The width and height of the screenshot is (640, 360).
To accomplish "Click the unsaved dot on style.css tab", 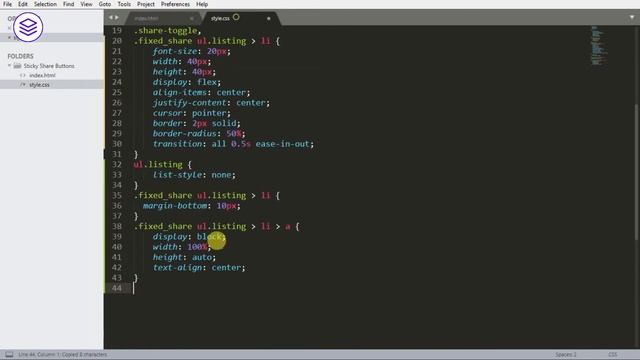I will pos(268,18).
